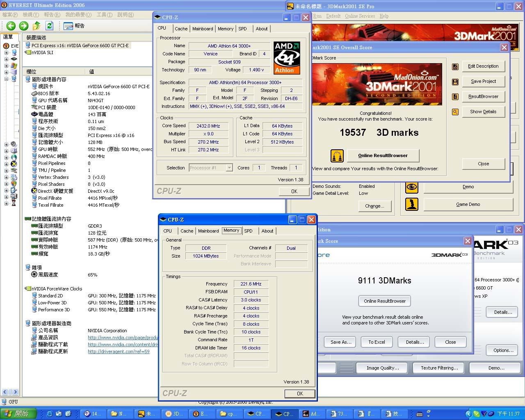Screen dimensions: 525x420
Task: Switch to Mainboard tab in upper CPU-Z
Action: [203, 29]
